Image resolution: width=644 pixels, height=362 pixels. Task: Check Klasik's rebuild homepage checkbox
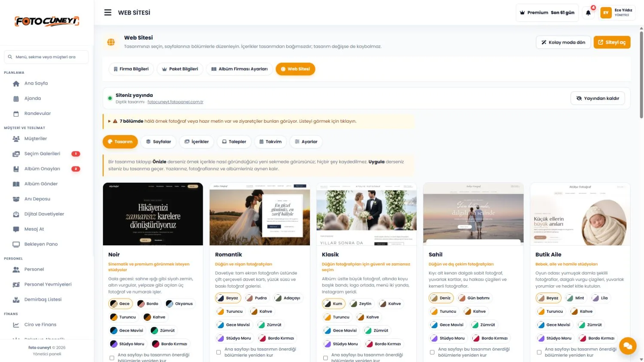(325, 358)
